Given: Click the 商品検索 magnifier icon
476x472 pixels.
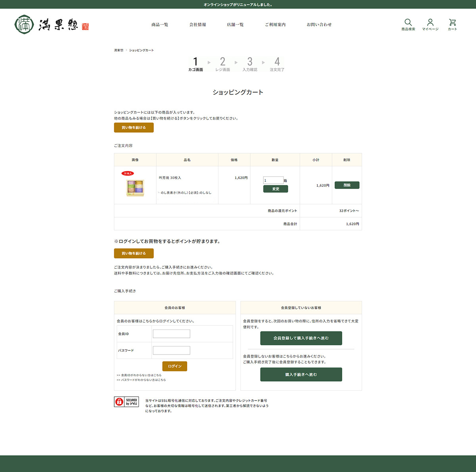Looking at the screenshot, I should (408, 23).
